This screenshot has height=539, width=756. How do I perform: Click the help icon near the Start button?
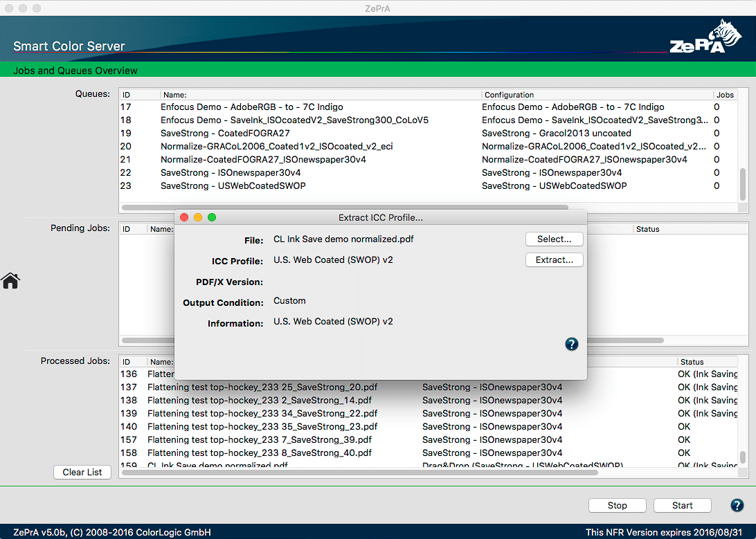[x=736, y=505]
